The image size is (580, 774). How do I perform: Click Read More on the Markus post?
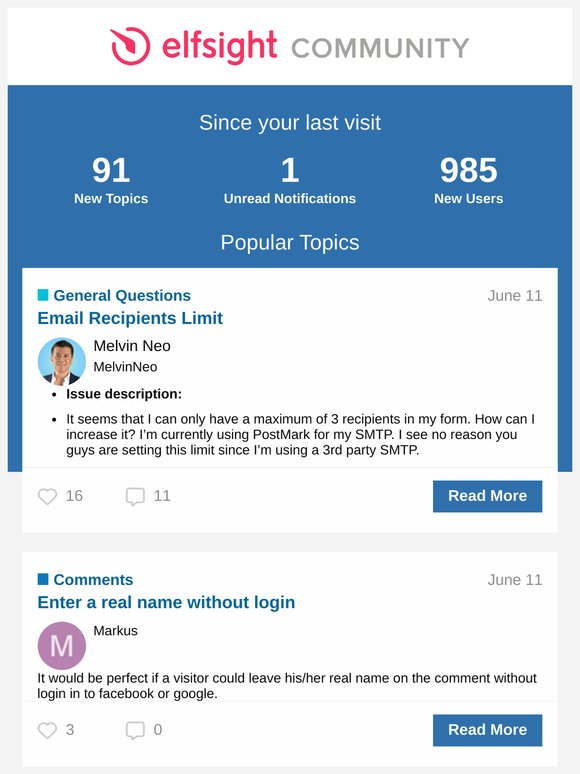pyautogui.click(x=487, y=730)
